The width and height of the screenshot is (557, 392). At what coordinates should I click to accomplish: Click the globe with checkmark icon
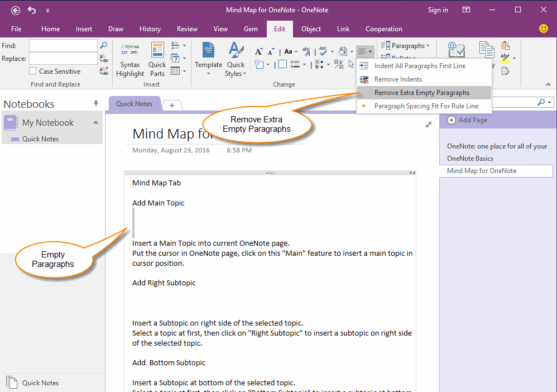point(456,50)
